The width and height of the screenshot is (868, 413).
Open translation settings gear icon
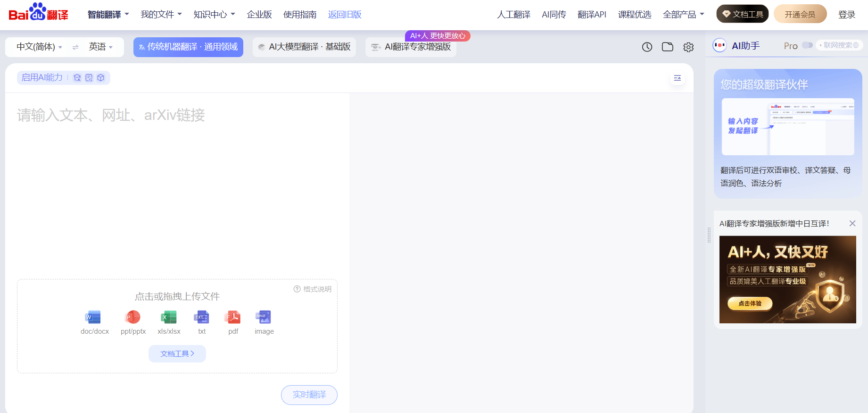pos(688,47)
